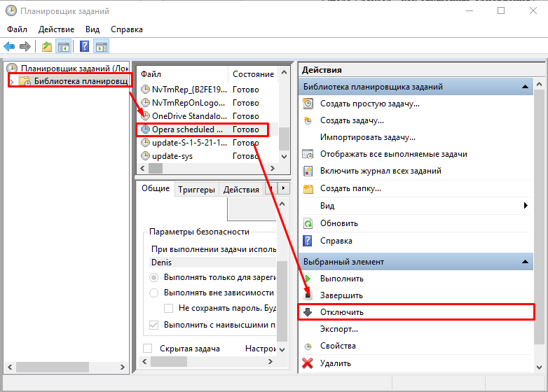Select the OneDrive Standalo... task row

(208, 116)
